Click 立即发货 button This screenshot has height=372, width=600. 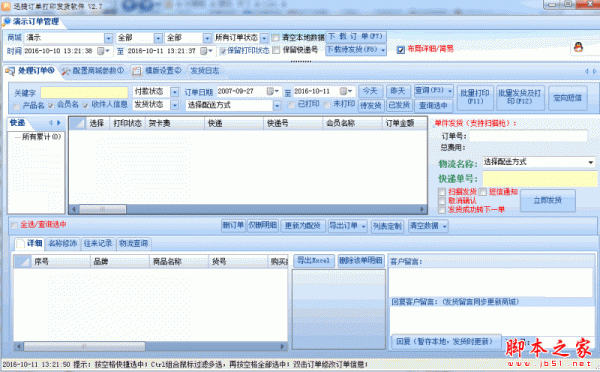pos(548,201)
